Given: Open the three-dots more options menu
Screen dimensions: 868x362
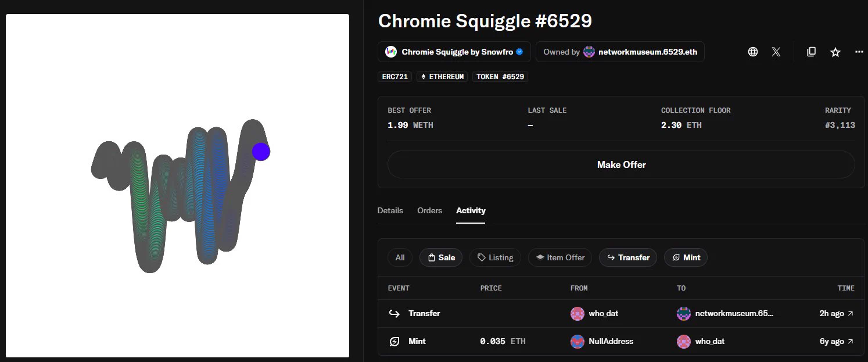Looking at the screenshot, I should point(859,52).
